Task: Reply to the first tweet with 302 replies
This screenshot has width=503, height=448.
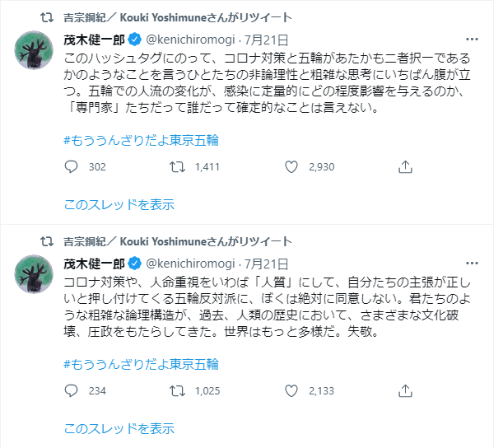Action: pyautogui.click(x=71, y=167)
